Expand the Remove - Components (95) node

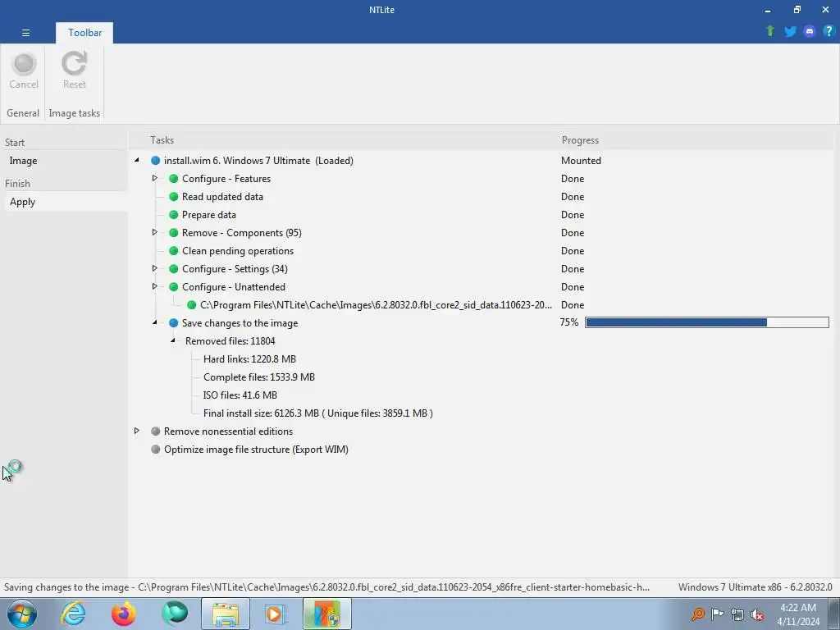[154, 232]
